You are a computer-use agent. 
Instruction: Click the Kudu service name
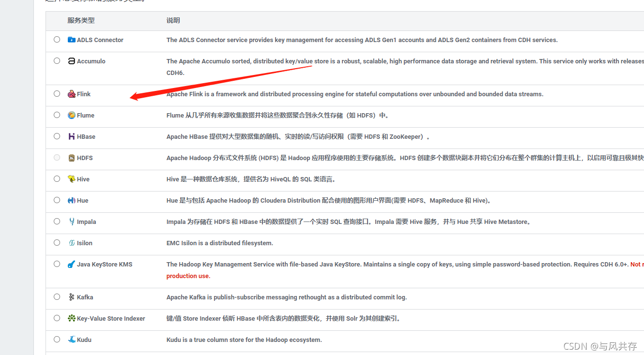84,340
